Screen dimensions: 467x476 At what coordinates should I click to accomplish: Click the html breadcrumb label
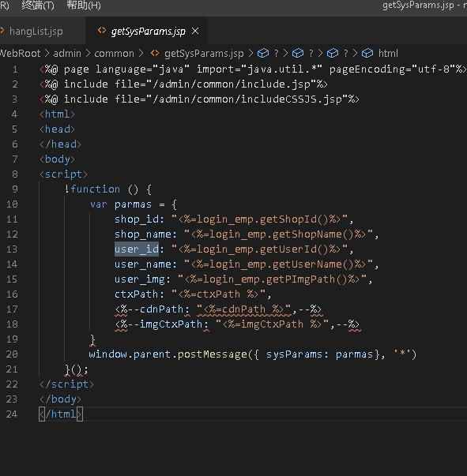pos(388,54)
